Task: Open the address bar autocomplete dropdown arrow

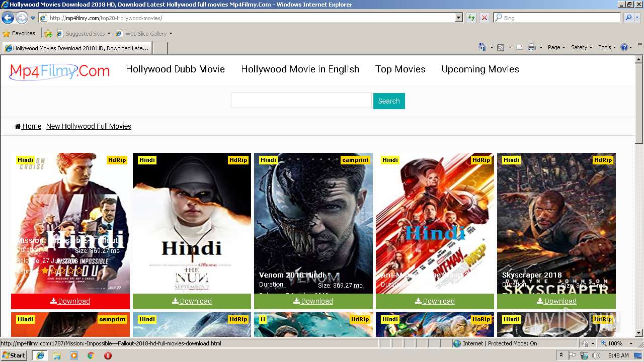Action: point(458,18)
